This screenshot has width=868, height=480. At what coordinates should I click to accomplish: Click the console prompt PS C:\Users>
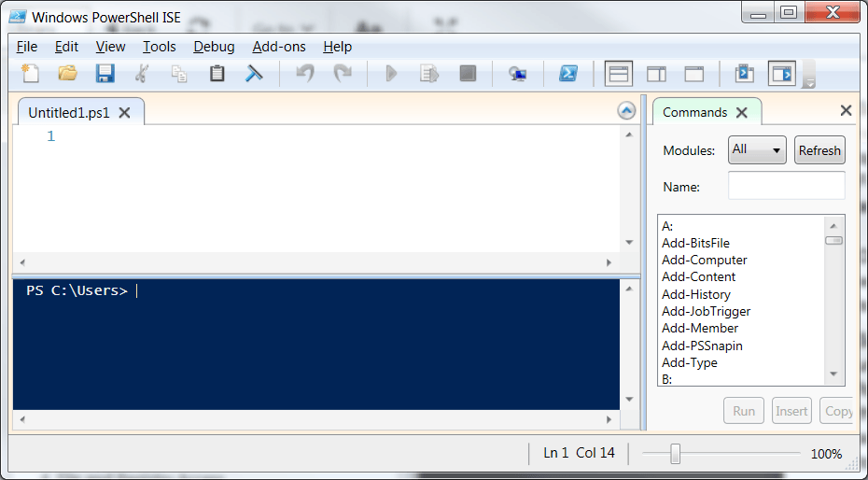click(x=77, y=290)
